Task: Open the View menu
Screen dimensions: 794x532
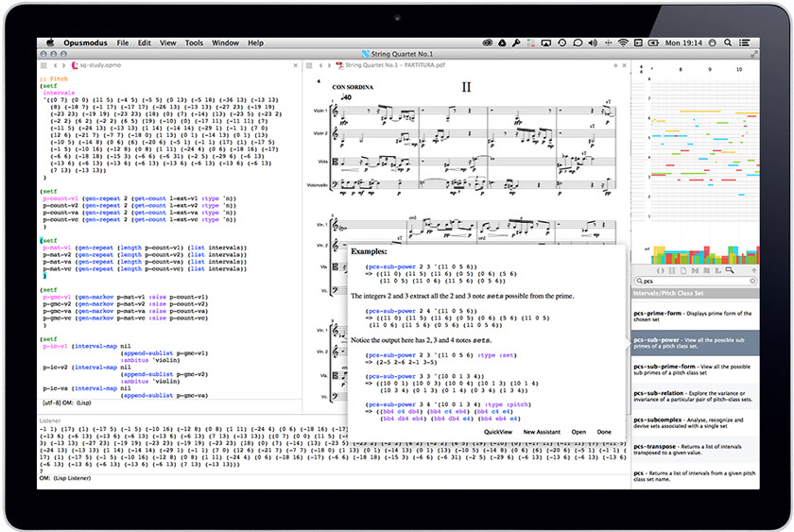Action: tap(167, 43)
